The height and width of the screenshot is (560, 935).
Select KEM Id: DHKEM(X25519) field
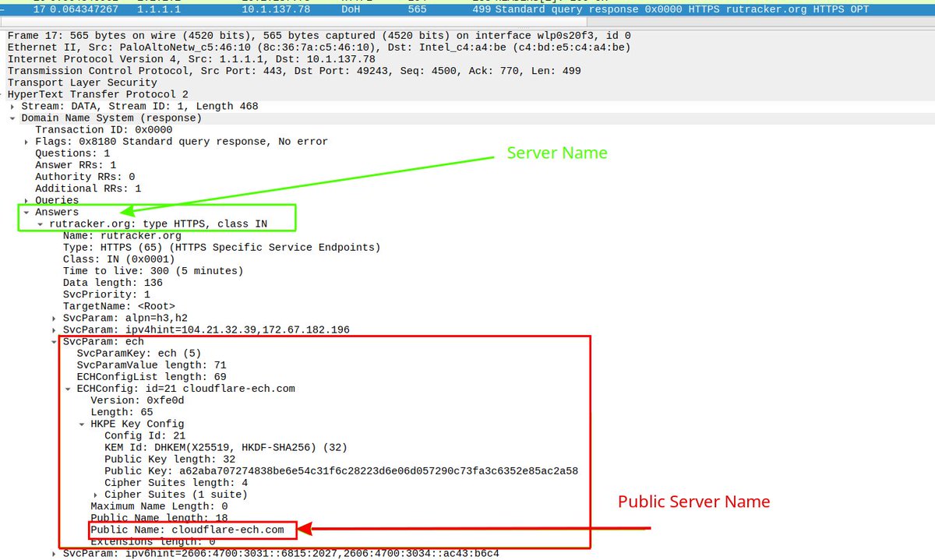[x=226, y=447]
